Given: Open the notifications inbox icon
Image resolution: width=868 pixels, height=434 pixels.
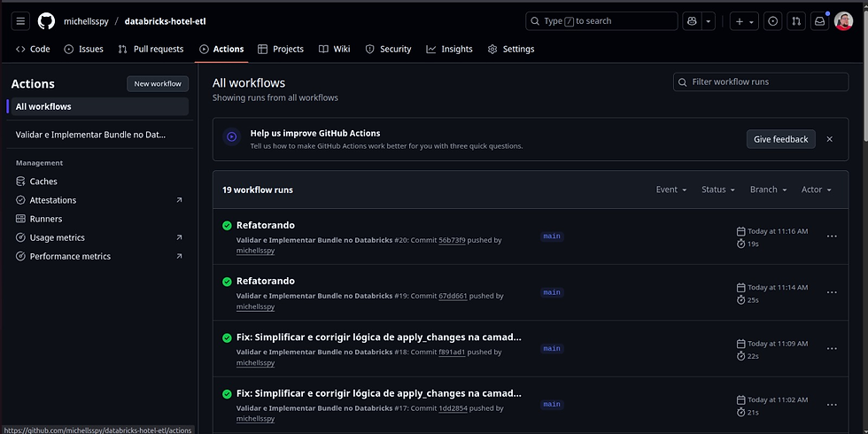Looking at the screenshot, I should pos(819,21).
